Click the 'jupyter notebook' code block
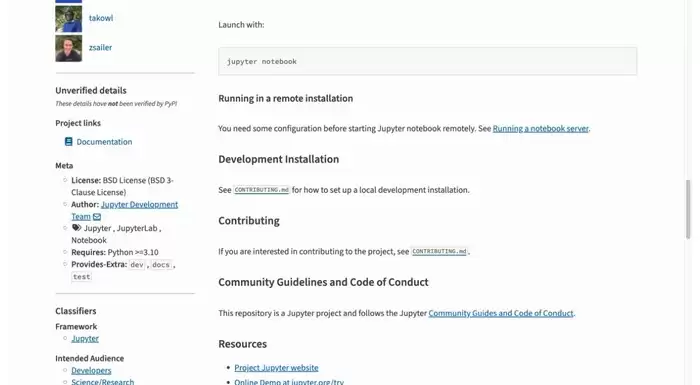This screenshot has height=385, width=700. [x=428, y=61]
